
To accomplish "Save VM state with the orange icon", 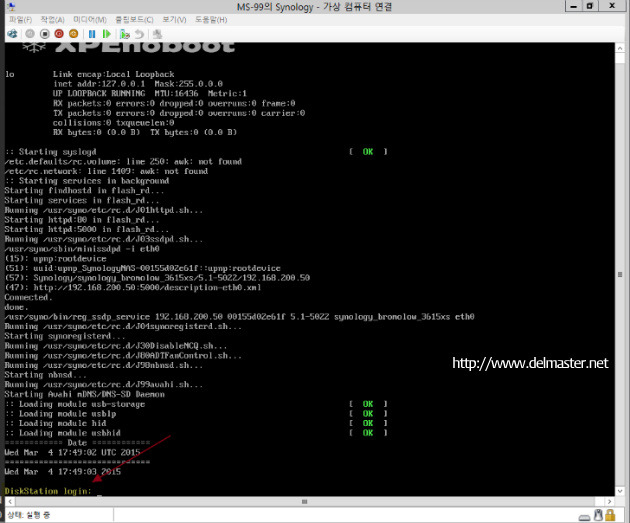I will (74, 34).
